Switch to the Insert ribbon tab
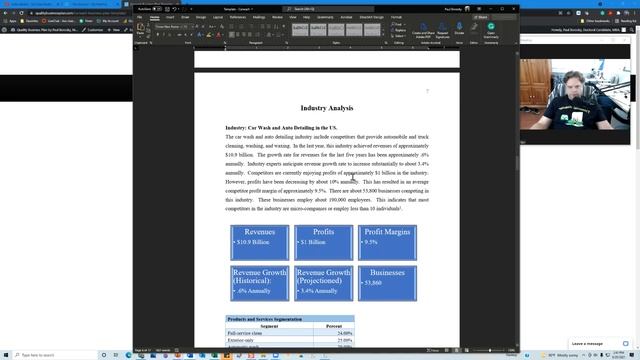The image size is (640, 360). pyautogui.click(x=170, y=17)
